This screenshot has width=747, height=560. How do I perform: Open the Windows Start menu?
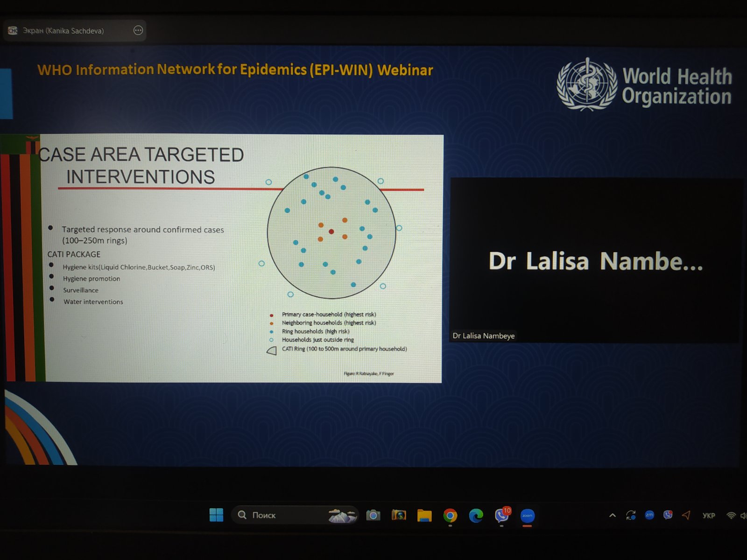(x=216, y=515)
